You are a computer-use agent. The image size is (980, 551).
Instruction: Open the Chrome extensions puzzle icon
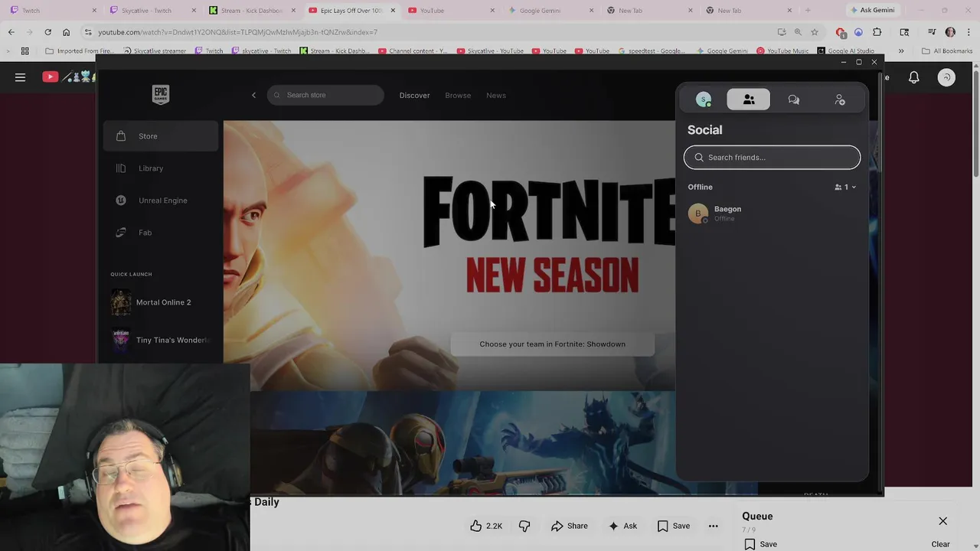coord(877,32)
